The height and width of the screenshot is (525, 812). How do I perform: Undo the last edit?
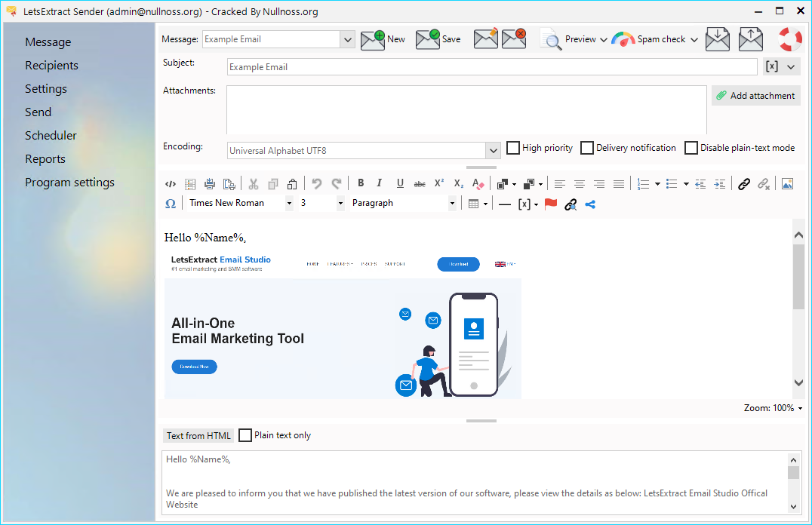pos(317,184)
